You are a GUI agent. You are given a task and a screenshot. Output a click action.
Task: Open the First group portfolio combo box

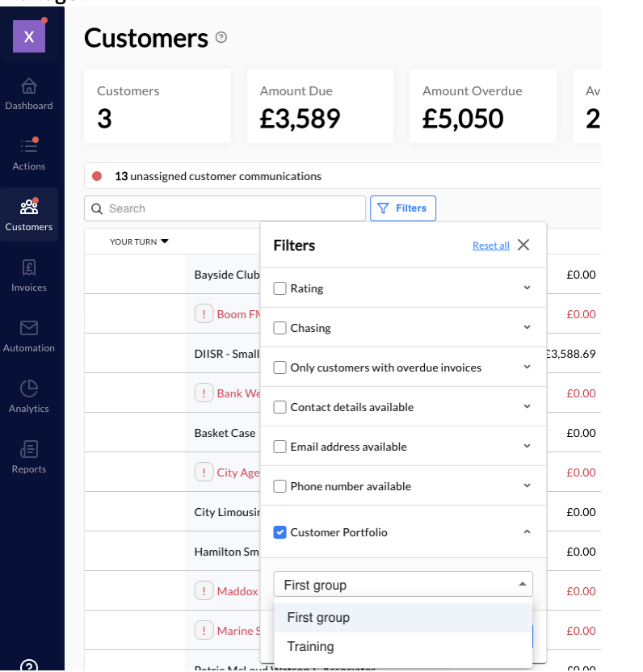click(x=403, y=585)
